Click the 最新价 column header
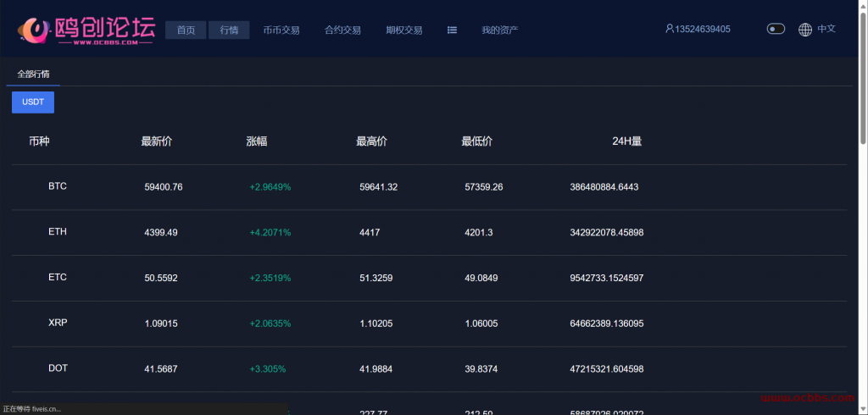This screenshot has width=868, height=415. click(x=157, y=141)
